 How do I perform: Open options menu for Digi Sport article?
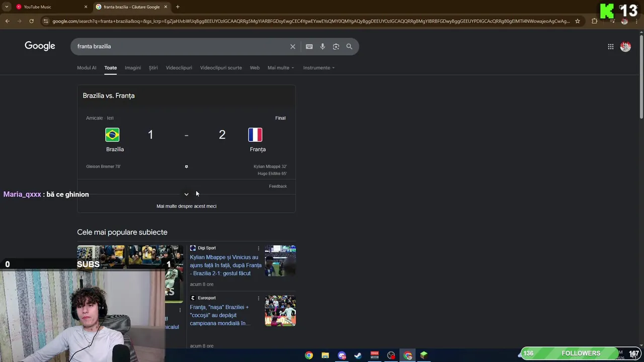coord(259,248)
